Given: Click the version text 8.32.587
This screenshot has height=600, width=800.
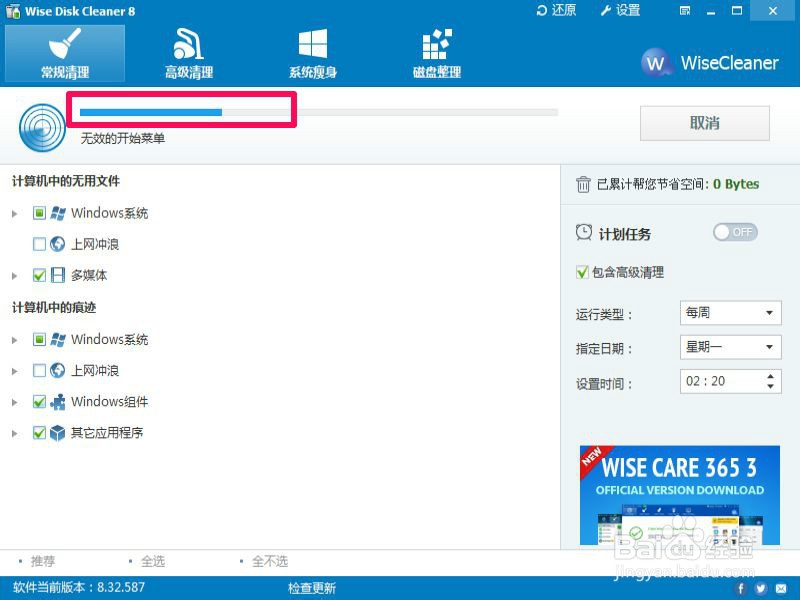Looking at the screenshot, I should [120, 587].
